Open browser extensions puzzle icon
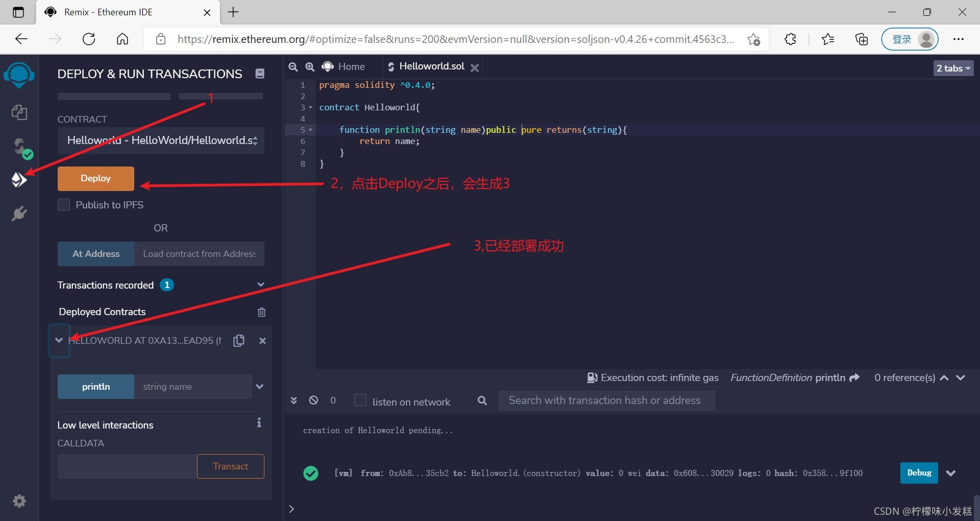The width and height of the screenshot is (980, 521). 791,39
